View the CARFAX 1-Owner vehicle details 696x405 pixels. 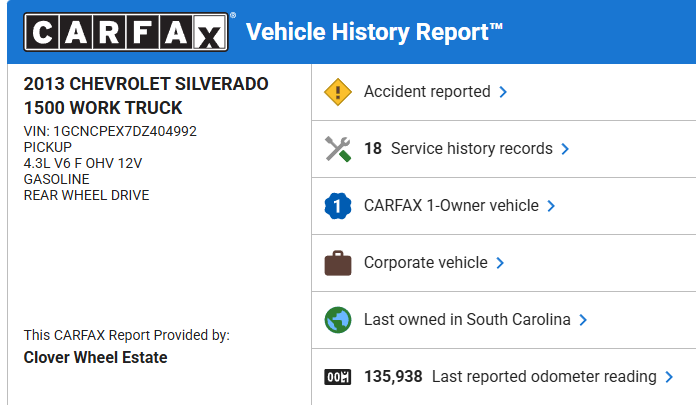[x=451, y=206]
